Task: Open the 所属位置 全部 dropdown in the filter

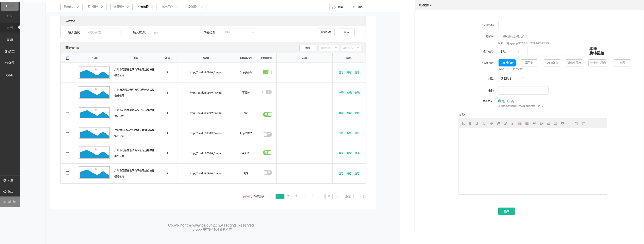Action: click(239, 32)
